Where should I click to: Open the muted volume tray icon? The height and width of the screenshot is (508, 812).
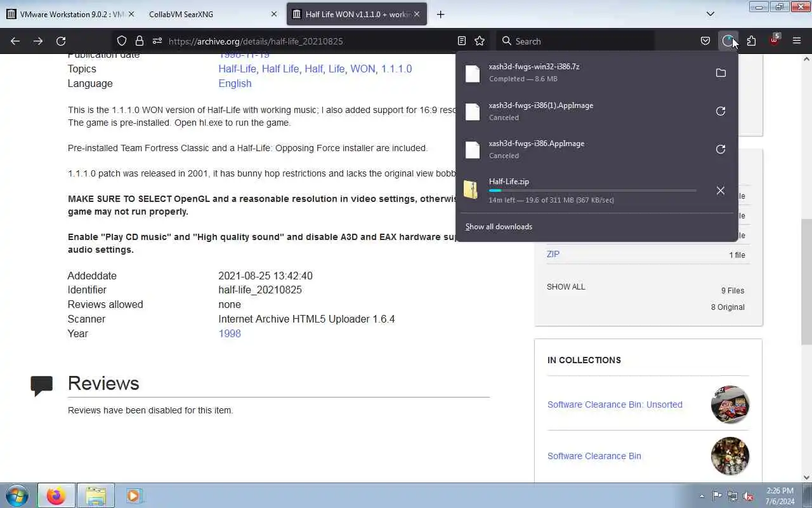click(x=749, y=497)
